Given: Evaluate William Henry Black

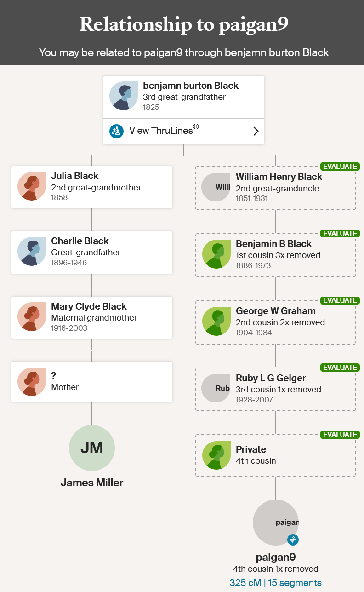Looking at the screenshot, I should (x=340, y=167).
